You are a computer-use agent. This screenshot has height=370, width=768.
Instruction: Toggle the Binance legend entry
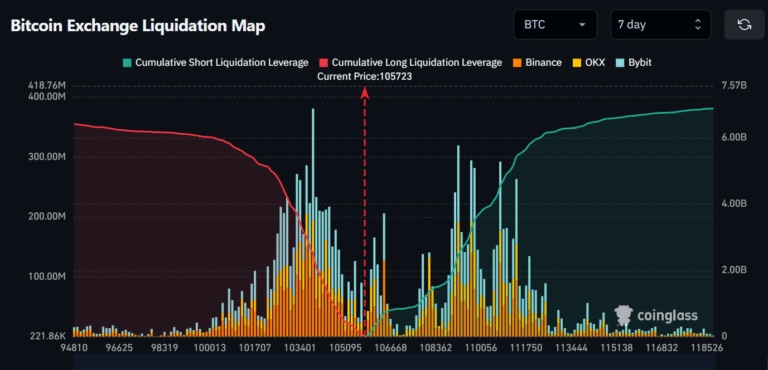[x=537, y=63]
